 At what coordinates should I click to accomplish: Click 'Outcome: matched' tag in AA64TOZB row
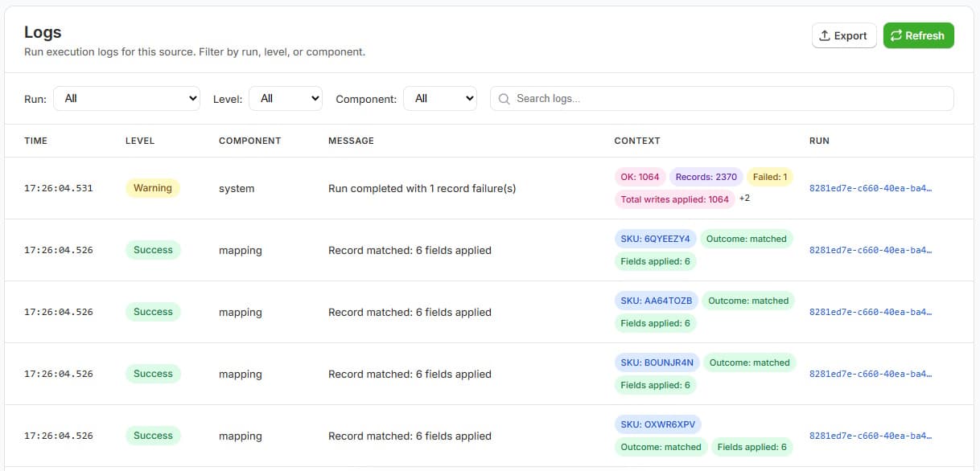click(748, 301)
